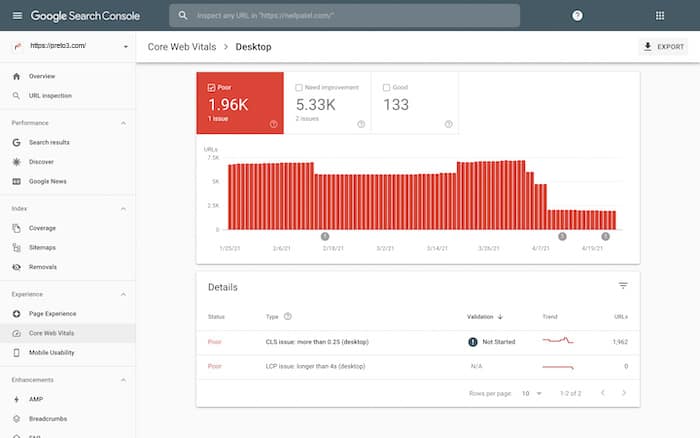Click the Export button label
The image size is (700, 438).
[670, 47]
